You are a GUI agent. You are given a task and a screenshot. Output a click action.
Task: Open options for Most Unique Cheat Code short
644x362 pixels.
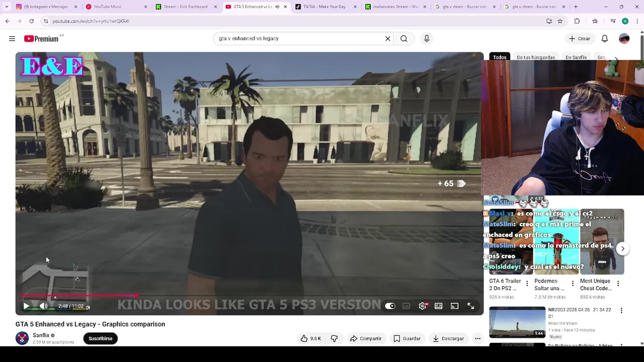point(618,284)
